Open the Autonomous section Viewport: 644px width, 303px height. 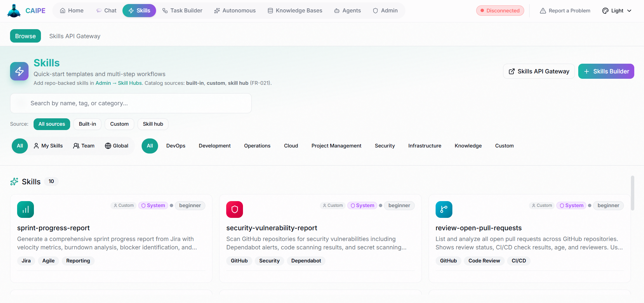(x=235, y=10)
